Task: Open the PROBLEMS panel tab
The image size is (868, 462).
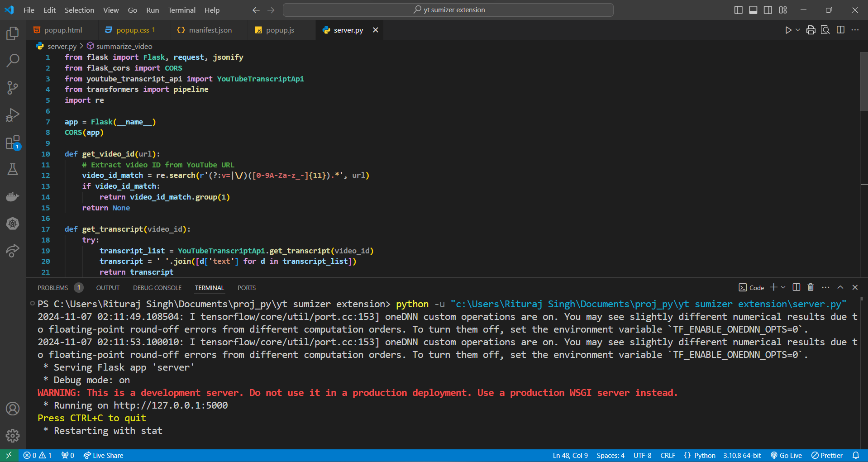Action: point(53,288)
